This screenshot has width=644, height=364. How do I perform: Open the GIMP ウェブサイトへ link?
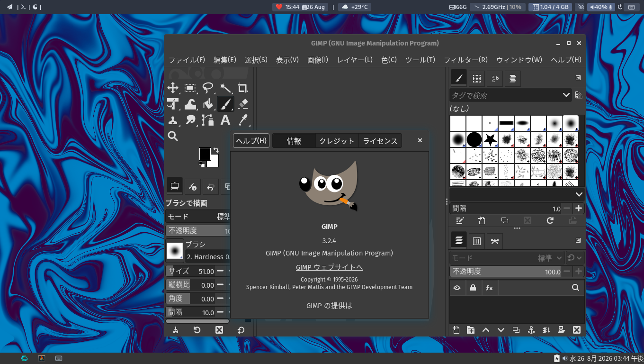330,267
